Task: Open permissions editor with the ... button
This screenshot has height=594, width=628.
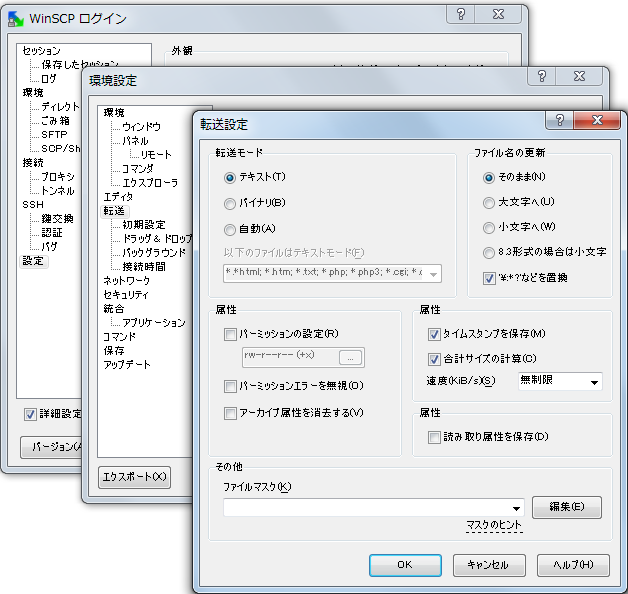Action: tap(349, 357)
